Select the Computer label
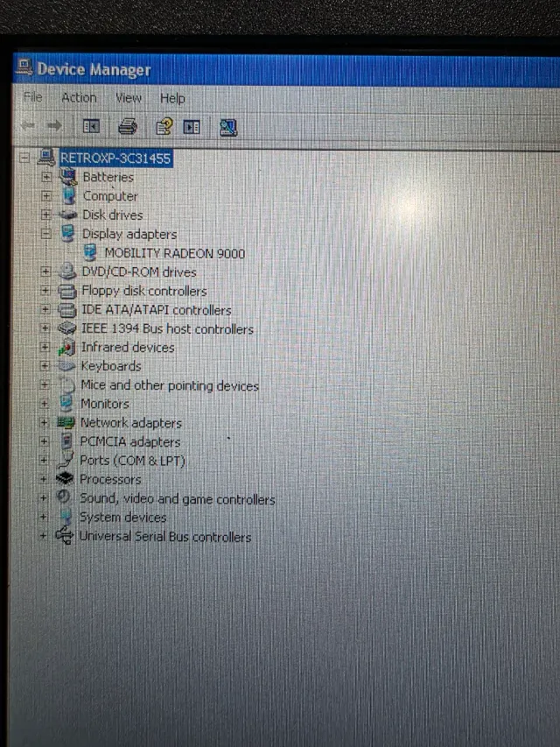The width and height of the screenshot is (560, 747). click(110, 196)
